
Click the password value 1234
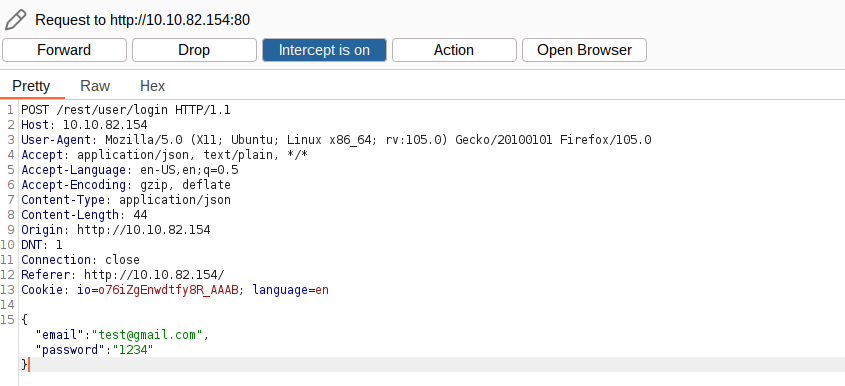click(133, 350)
